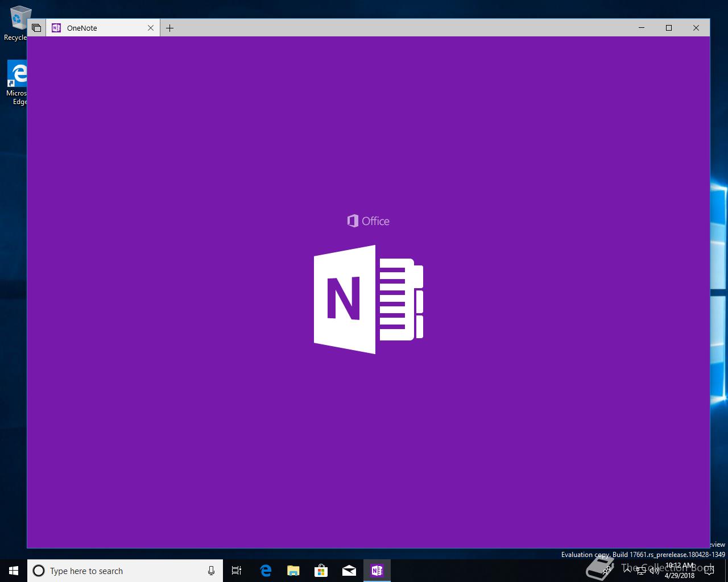The width and height of the screenshot is (728, 582).
Task: Open Task View from taskbar
Action: coord(237,571)
